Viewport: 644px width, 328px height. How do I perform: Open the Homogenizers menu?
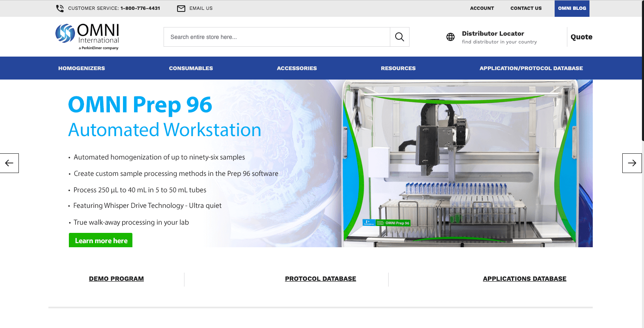coord(82,68)
